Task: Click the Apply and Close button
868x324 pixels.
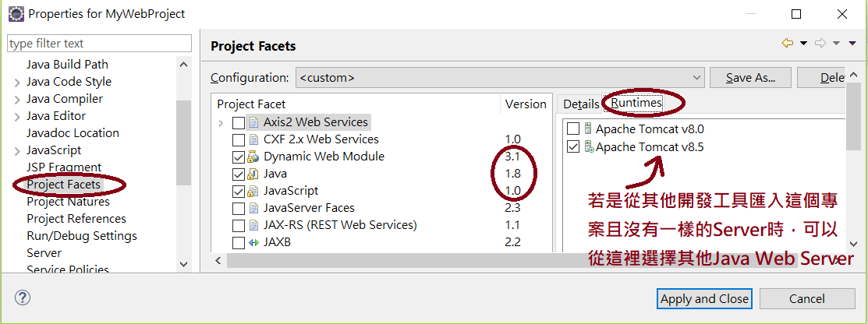Action: tap(705, 299)
